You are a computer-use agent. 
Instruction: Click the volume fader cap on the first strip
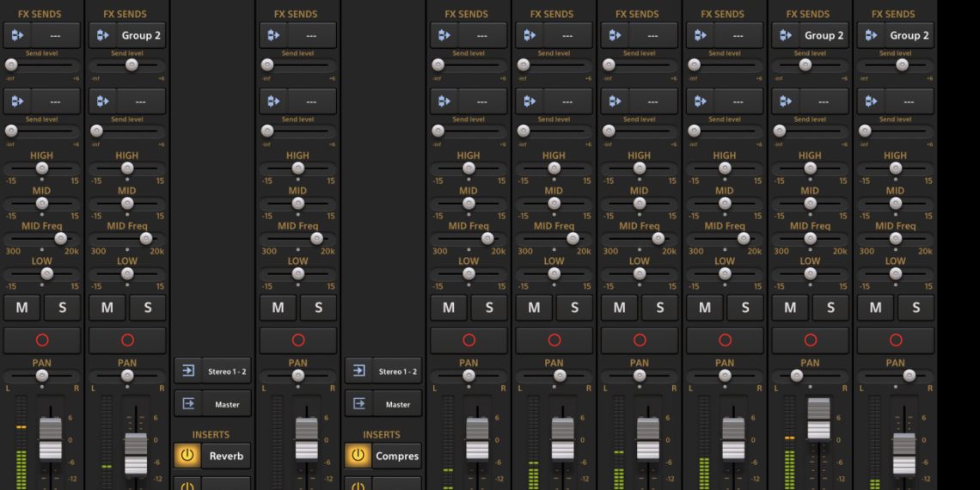tap(51, 438)
